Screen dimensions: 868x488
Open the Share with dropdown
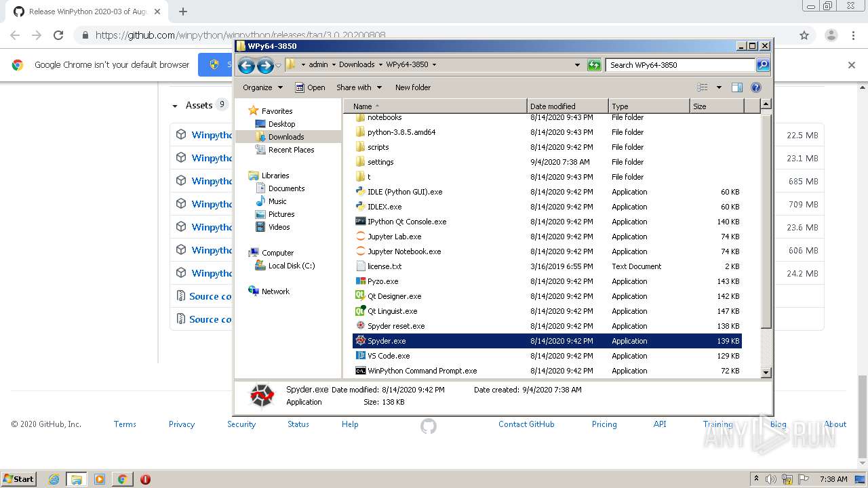click(359, 87)
